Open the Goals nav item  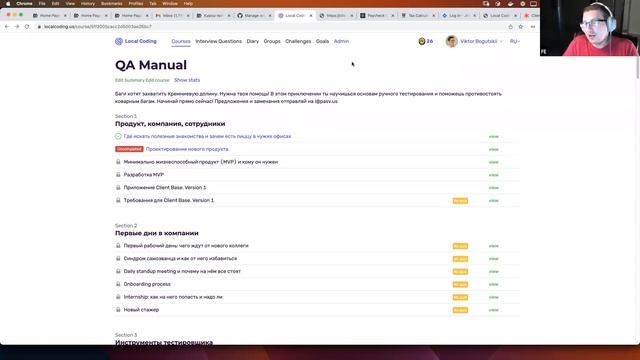(x=322, y=41)
